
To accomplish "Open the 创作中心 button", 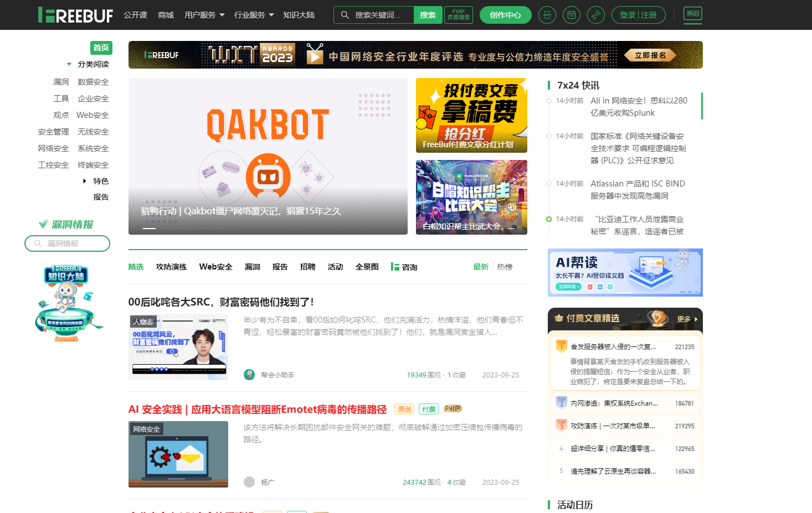I will coord(506,15).
